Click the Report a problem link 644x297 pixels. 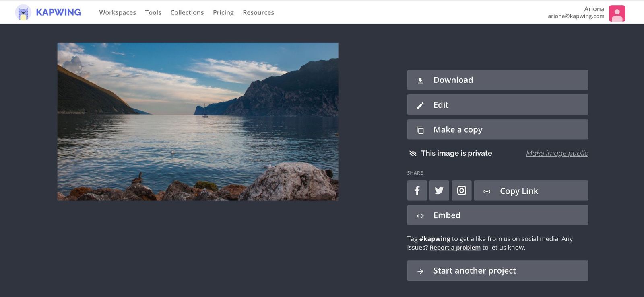[455, 248]
